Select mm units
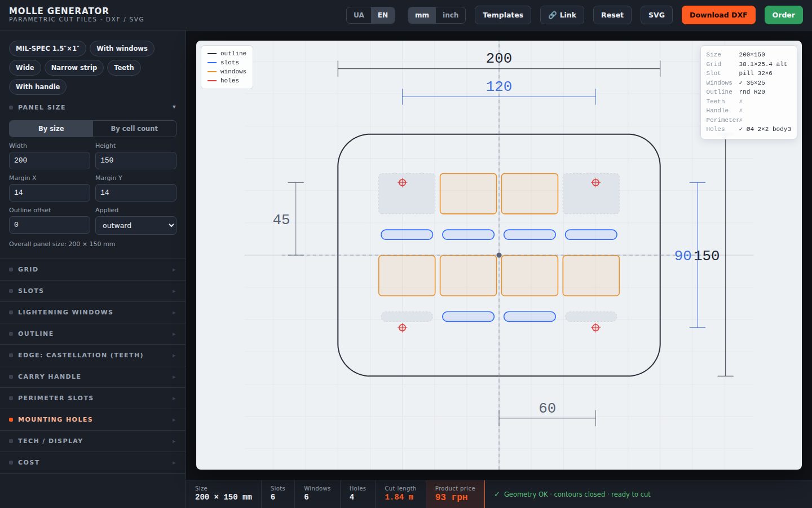Viewport: 812px width, 508px height. coord(422,15)
